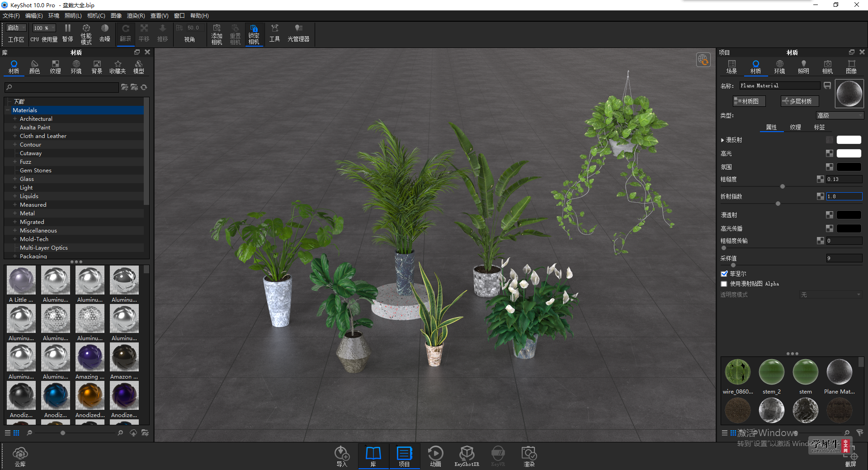Open project Environment tab

pyautogui.click(x=779, y=67)
